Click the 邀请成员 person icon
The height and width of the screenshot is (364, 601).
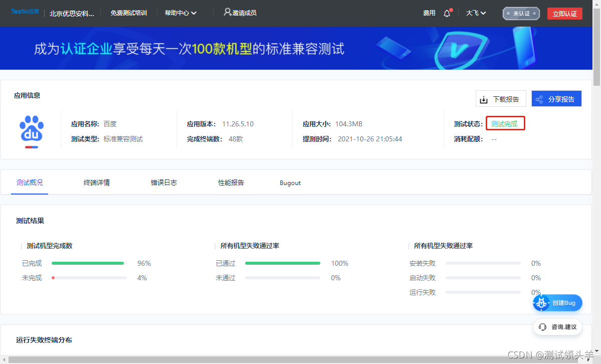click(x=227, y=13)
